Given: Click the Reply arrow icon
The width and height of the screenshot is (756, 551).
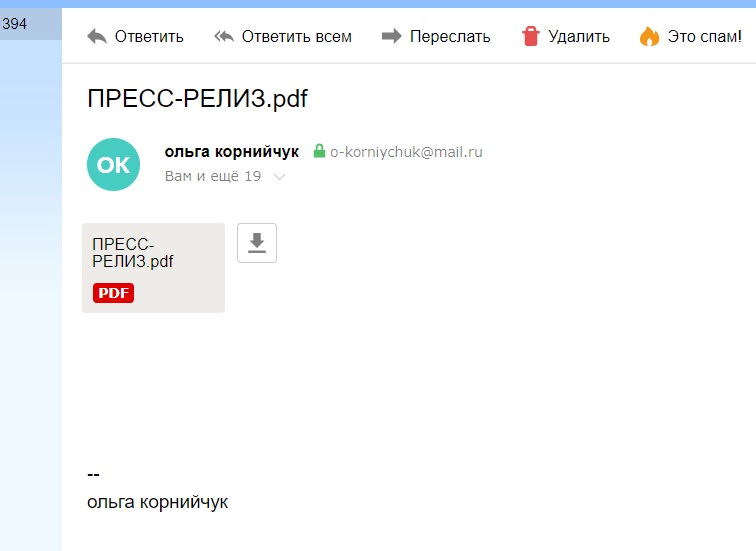Looking at the screenshot, I should tap(97, 37).
